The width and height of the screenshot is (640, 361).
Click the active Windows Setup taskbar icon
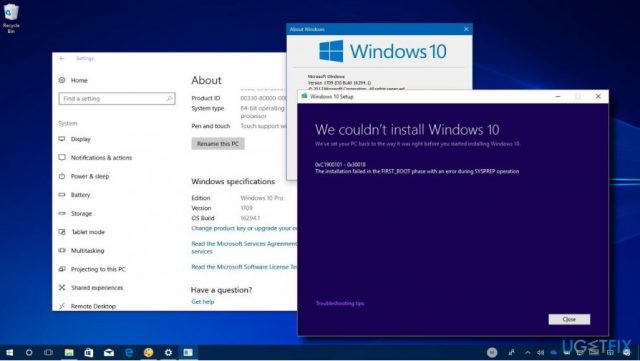tap(188, 352)
